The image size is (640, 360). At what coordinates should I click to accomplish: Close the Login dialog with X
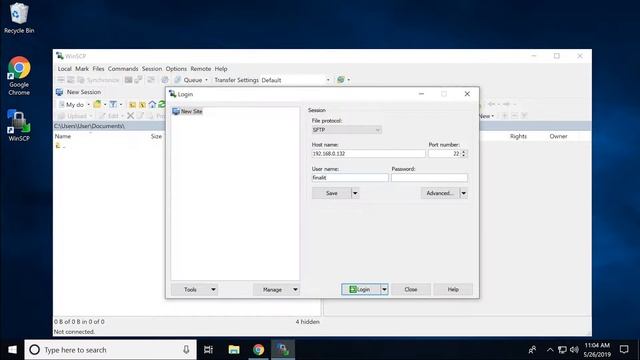click(x=467, y=94)
